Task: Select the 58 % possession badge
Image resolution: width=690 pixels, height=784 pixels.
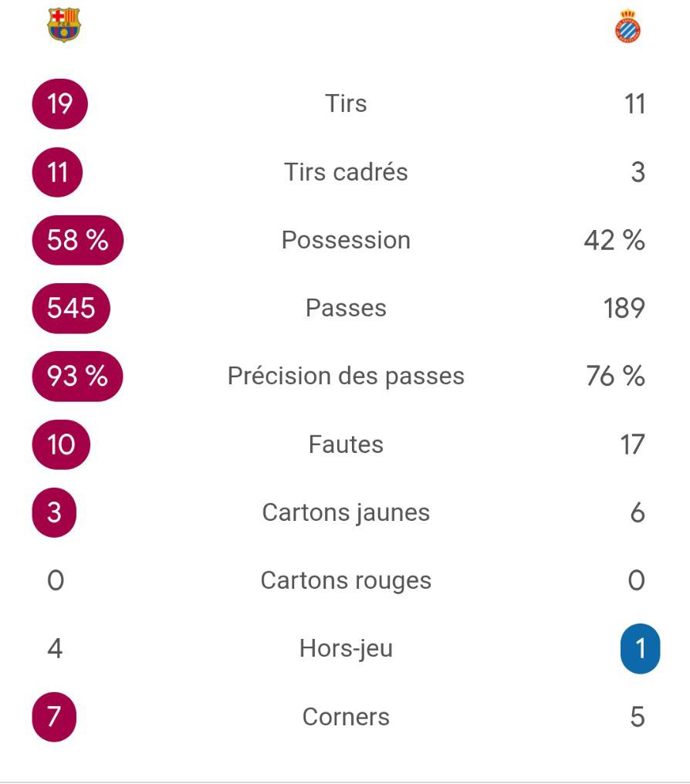Action: [77, 240]
